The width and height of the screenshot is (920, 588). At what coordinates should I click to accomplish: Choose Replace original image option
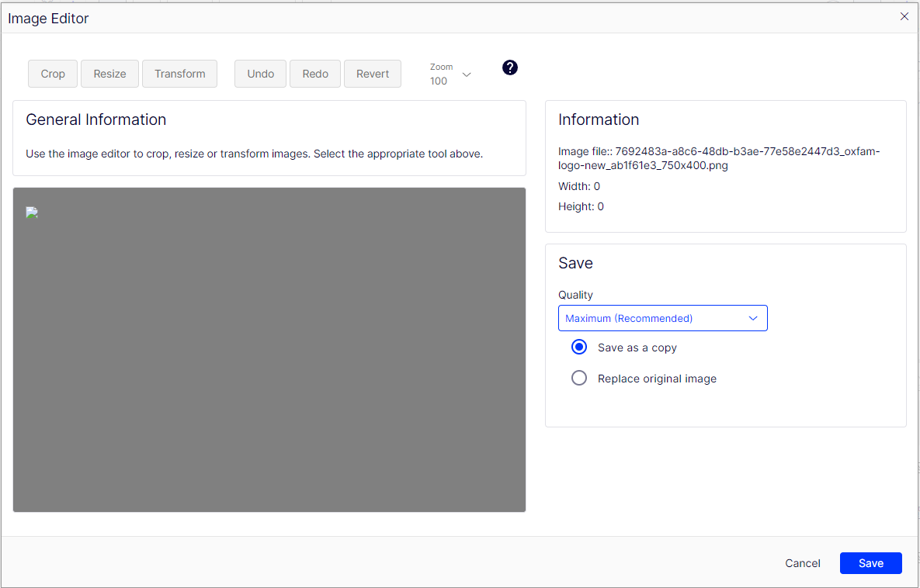point(579,379)
